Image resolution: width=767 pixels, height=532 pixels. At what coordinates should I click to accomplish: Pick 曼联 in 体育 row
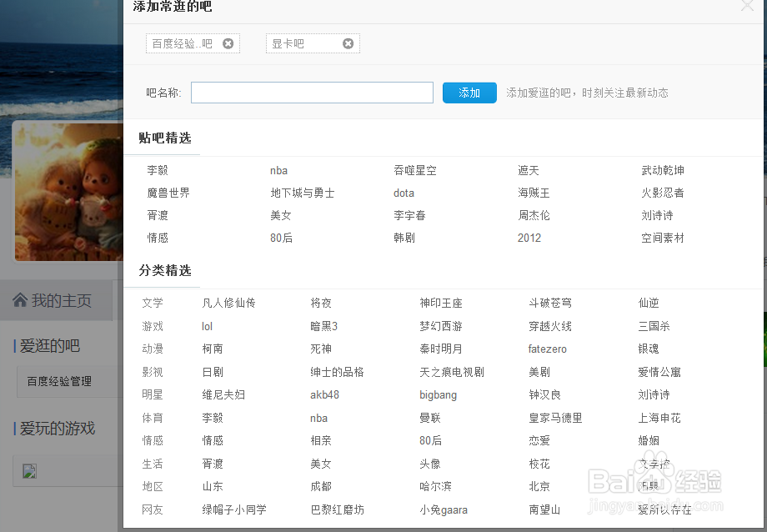click(x=430, y=418)
